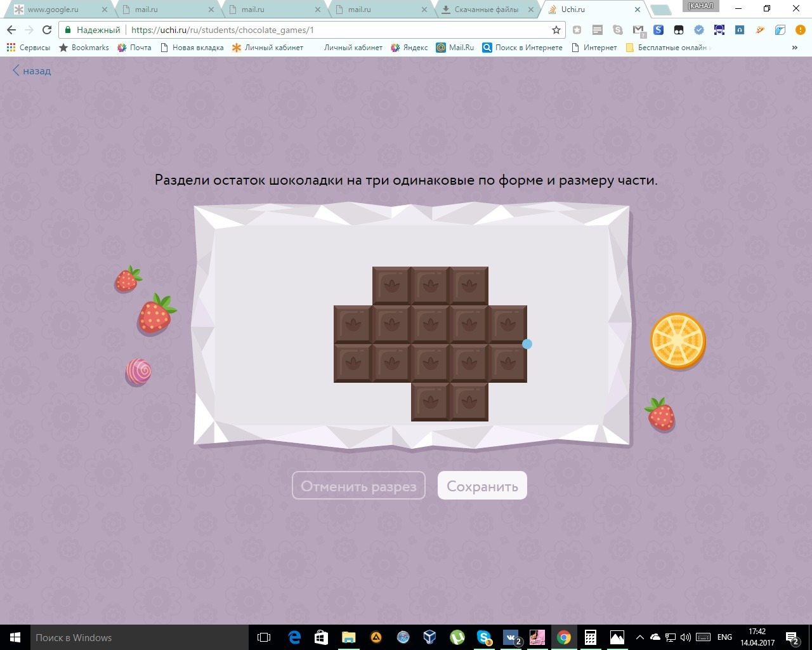Image resolution: width=812 pixels, height=650 pixels.
Task: Switch to the Скачанные файлы tab
Action: pos(486,10)
